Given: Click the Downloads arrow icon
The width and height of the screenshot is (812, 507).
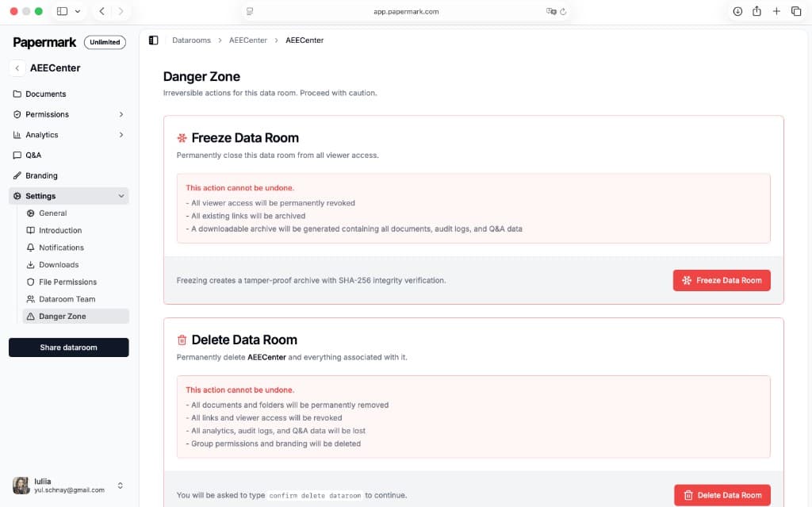Looking at the screenshot, I should [x=31, y=264].
